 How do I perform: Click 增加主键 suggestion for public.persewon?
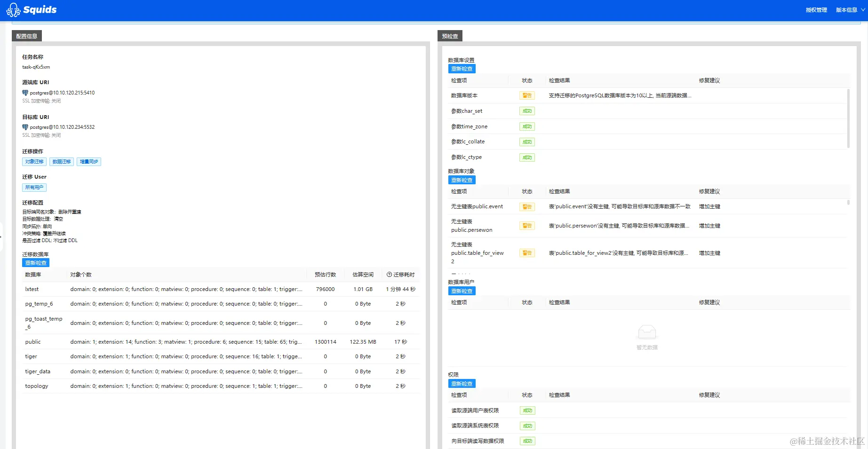coord(709,226)
